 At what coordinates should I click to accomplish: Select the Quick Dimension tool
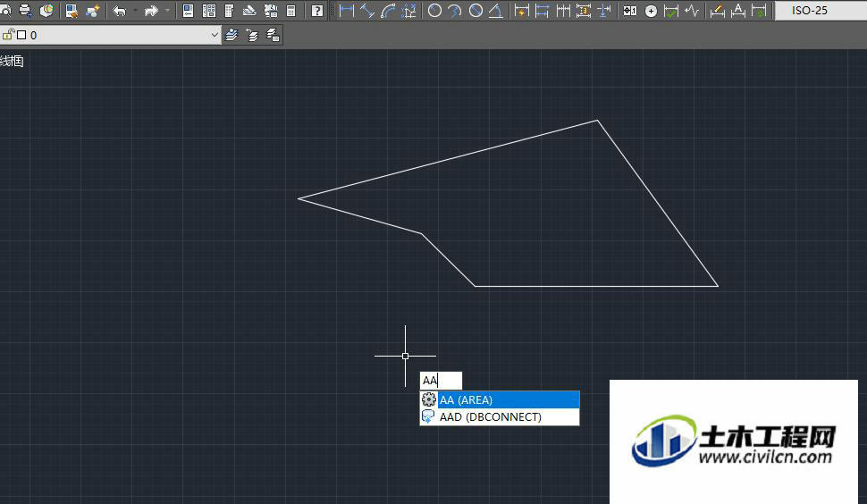click(521, 10)
